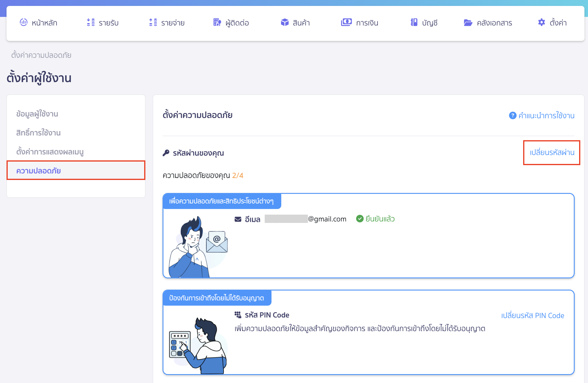
Task: Open document storage via the คลังเอกสาร folder icon
Action: click(x=468, y=22)
